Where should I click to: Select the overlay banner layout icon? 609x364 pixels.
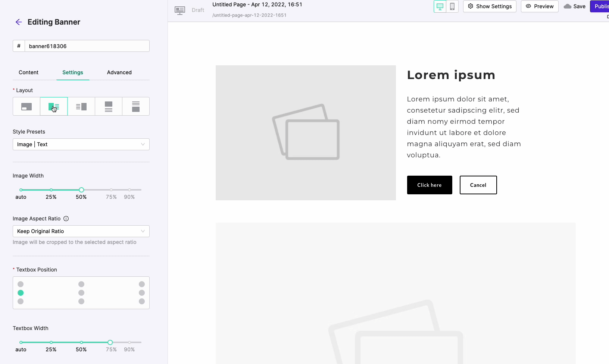pyautogui.click(x=26, y=107)
